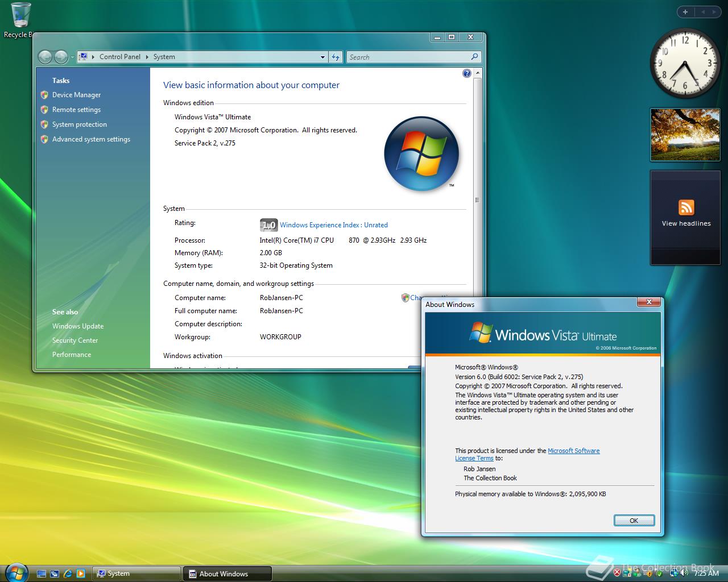Open Device Manager task link

point(76,95)
